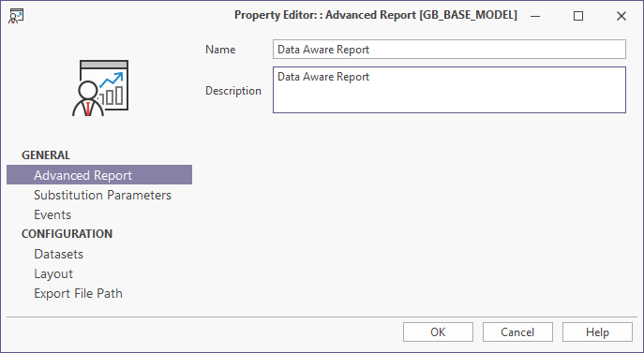Viewport: 644px width, 353px height.
Task: Select Advanced Report in the sidebar
Action: tap(99, 175)
